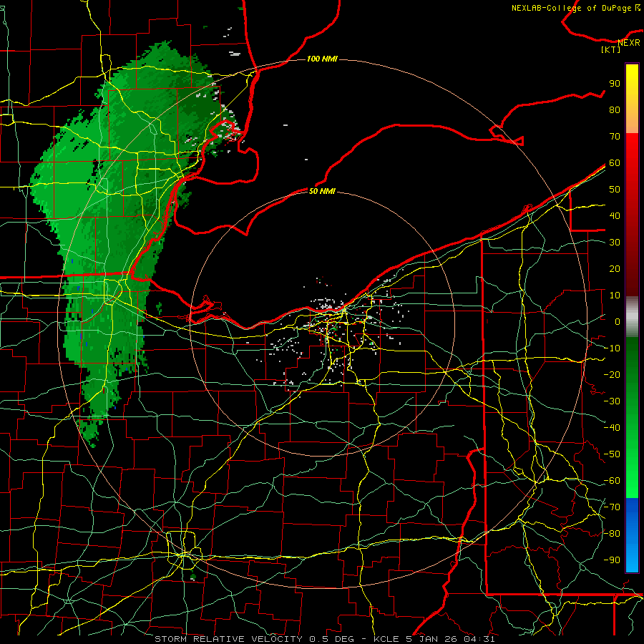
Task: Click the 40 value on velocity scale
Action: click(x=615, y=215)
